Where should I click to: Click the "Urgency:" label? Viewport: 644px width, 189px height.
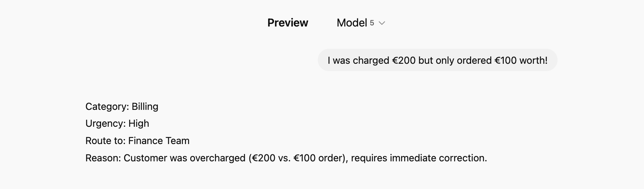106,123
